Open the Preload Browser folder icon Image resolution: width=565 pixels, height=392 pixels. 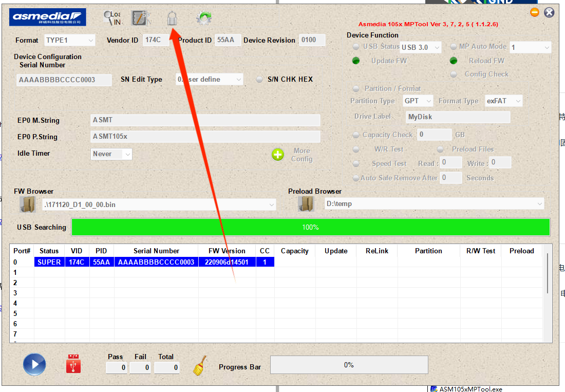click(306, 203)
